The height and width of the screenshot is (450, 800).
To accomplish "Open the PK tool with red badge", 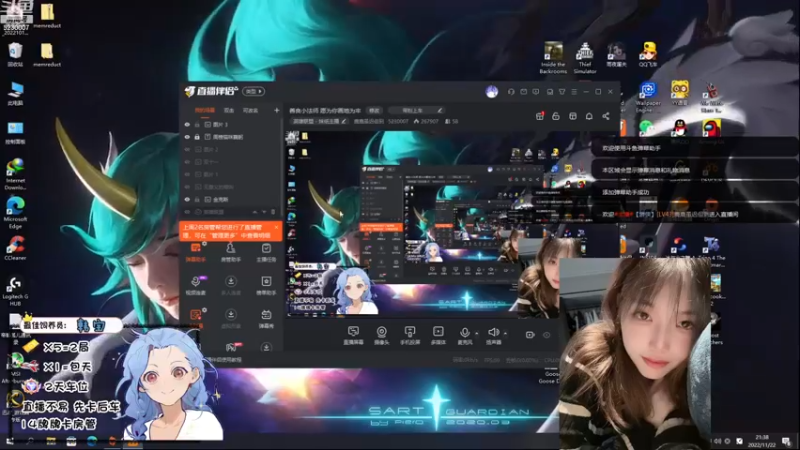I will (231, 347).
